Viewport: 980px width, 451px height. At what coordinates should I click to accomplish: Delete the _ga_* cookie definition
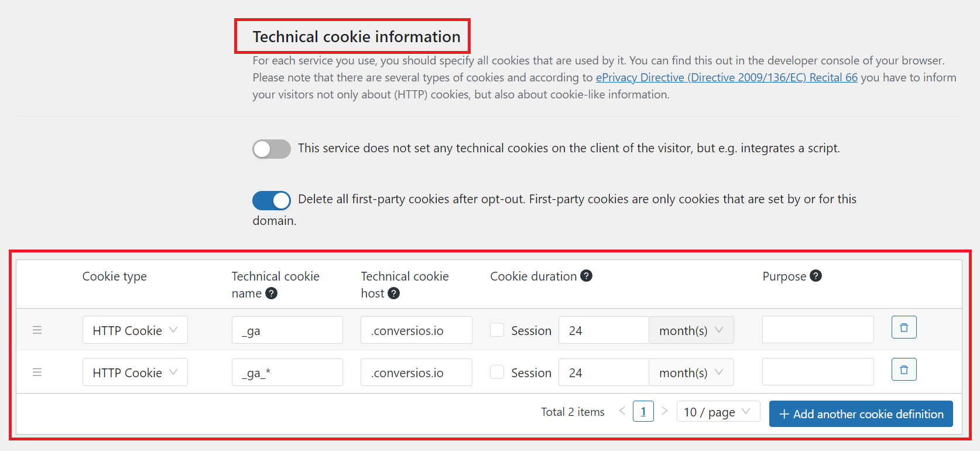click(x=903, y=369)
